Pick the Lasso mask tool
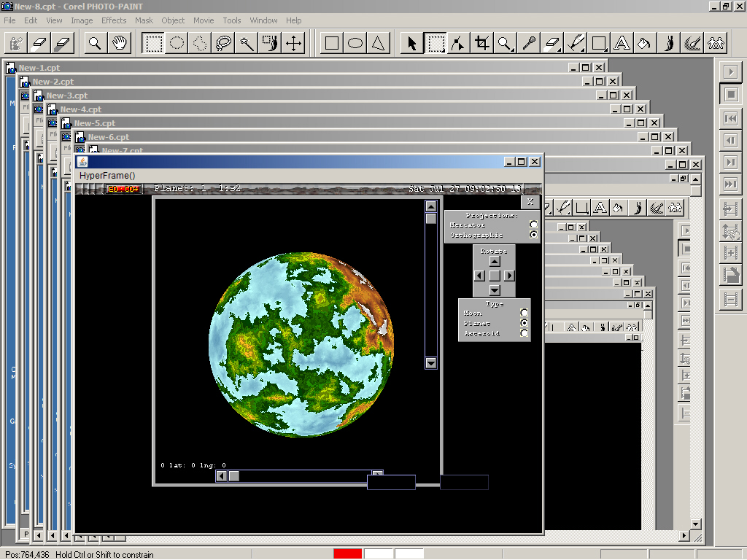Screen dimensions: 747x560 click(x=223, y=44)
